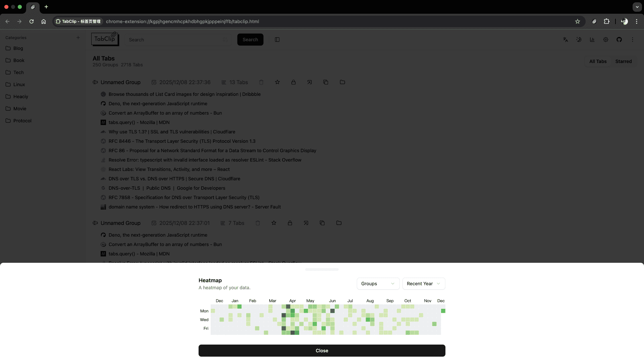The width and height of the screenshot is (644, 362).
Task: Switch to the All Tabs tab
Action: click(x=598, y=61)
